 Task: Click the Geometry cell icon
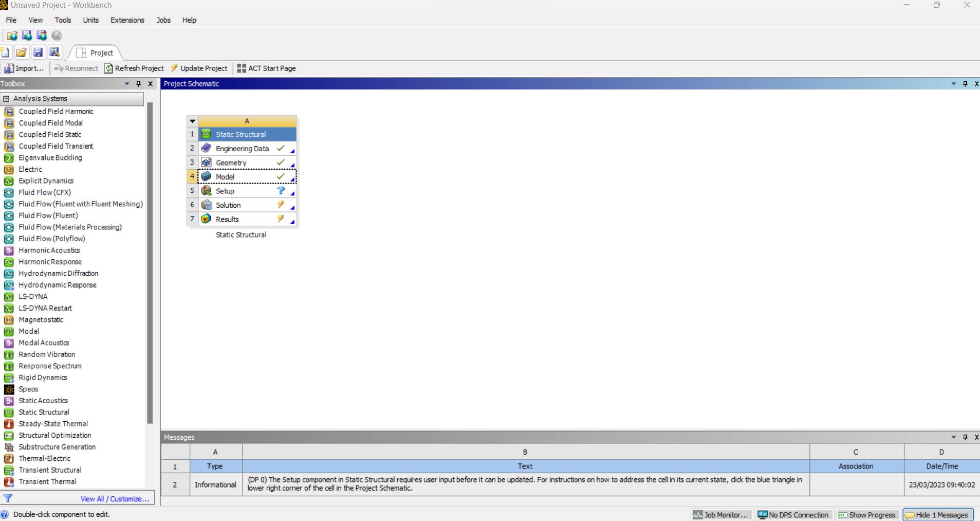(x=206, y=163)
